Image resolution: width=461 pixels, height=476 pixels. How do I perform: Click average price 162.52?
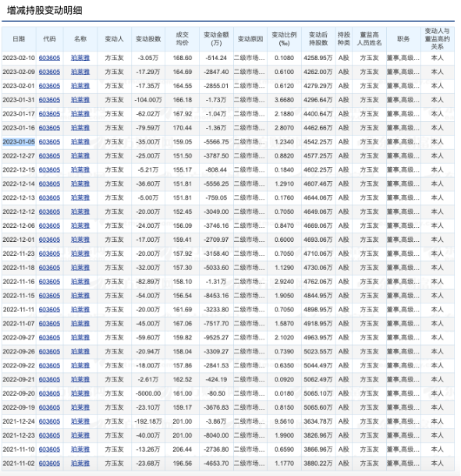[x=182, y=379]
